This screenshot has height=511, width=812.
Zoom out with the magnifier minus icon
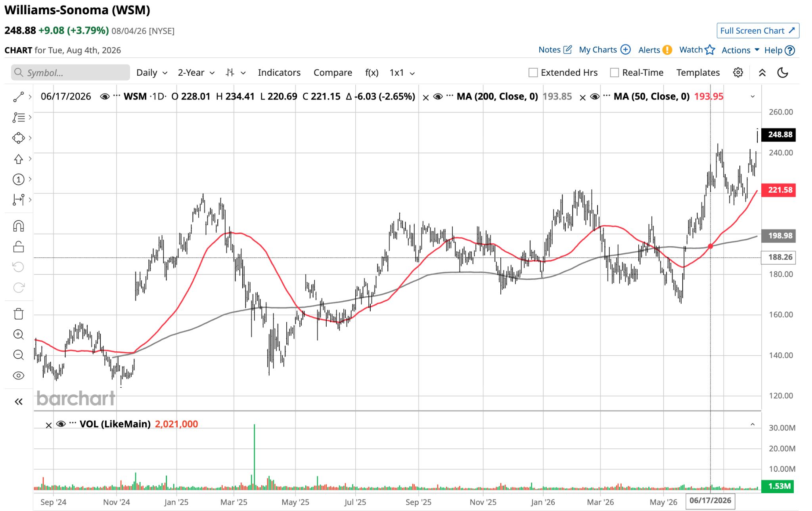pyautogui.click(x=18, y=355)
